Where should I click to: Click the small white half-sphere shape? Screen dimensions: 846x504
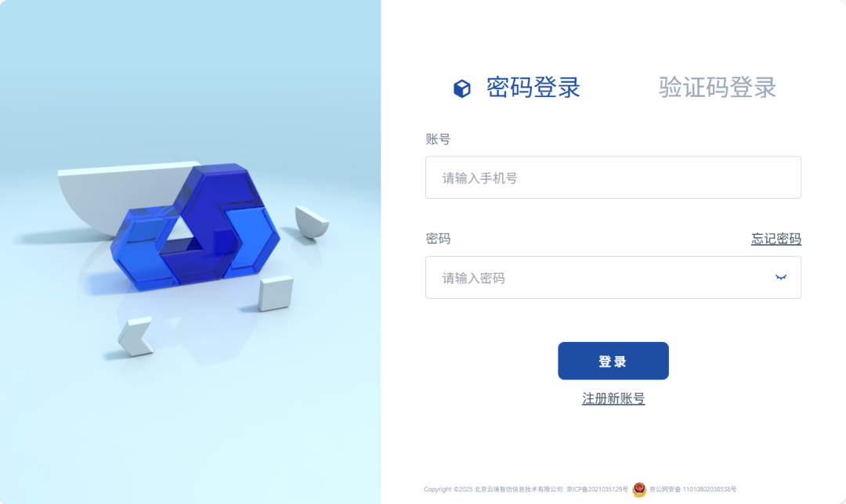click(311, 221)
